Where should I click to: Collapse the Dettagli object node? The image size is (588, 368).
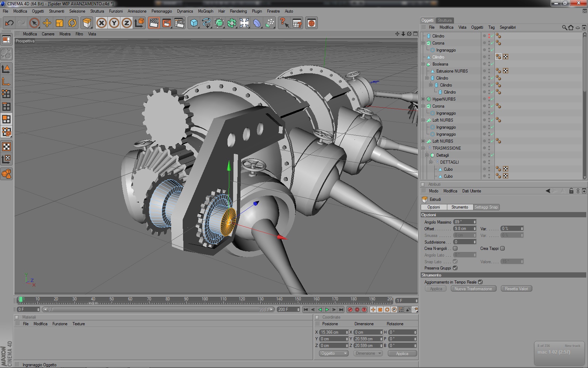tap(427, 155)
